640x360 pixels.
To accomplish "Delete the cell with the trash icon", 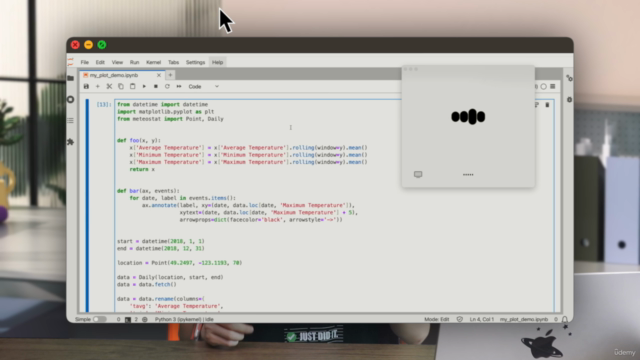I will click(x=547, y=105).
